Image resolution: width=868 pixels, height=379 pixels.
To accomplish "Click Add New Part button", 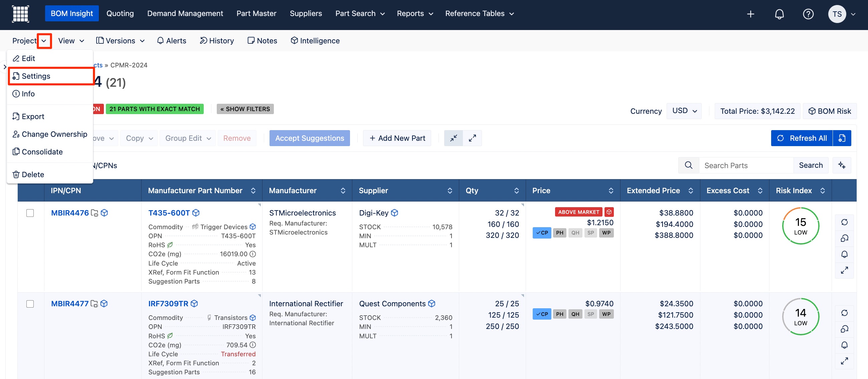I will tap(397, 138).
